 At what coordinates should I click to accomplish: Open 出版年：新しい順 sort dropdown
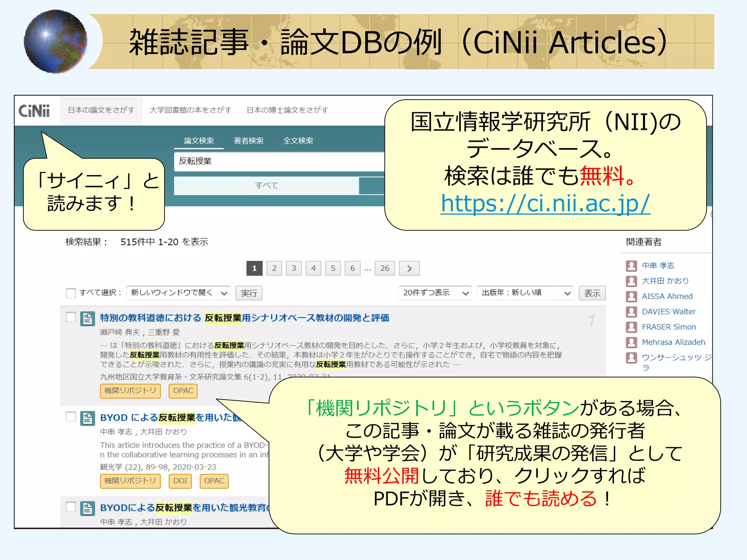[525, 293]
